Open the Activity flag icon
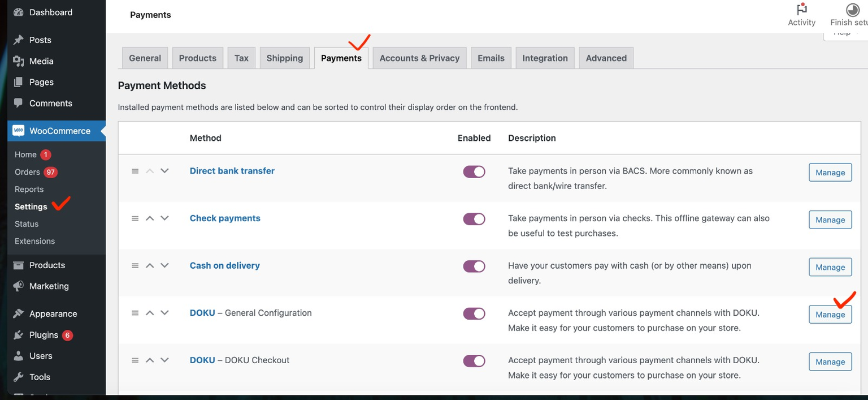 click(801, 9)
